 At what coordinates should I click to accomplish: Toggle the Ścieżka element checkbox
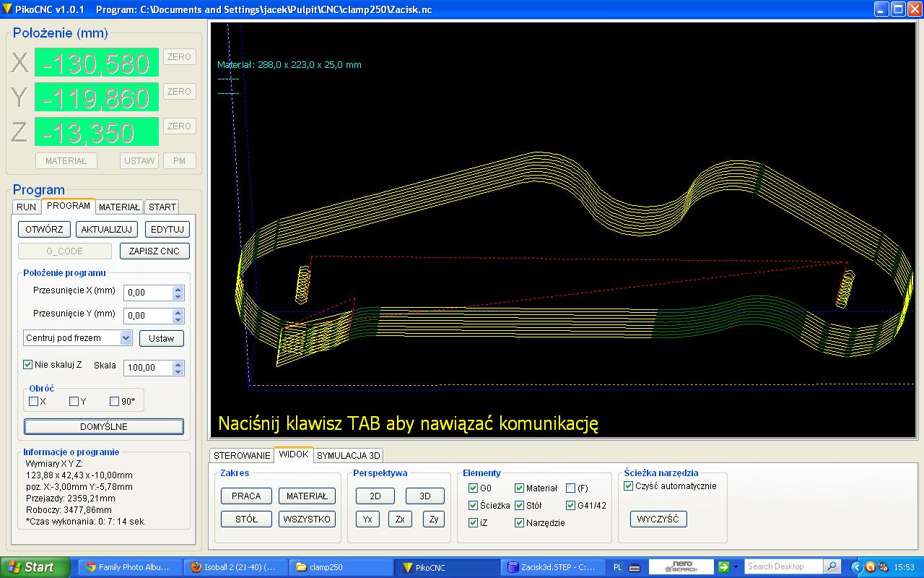474,506
